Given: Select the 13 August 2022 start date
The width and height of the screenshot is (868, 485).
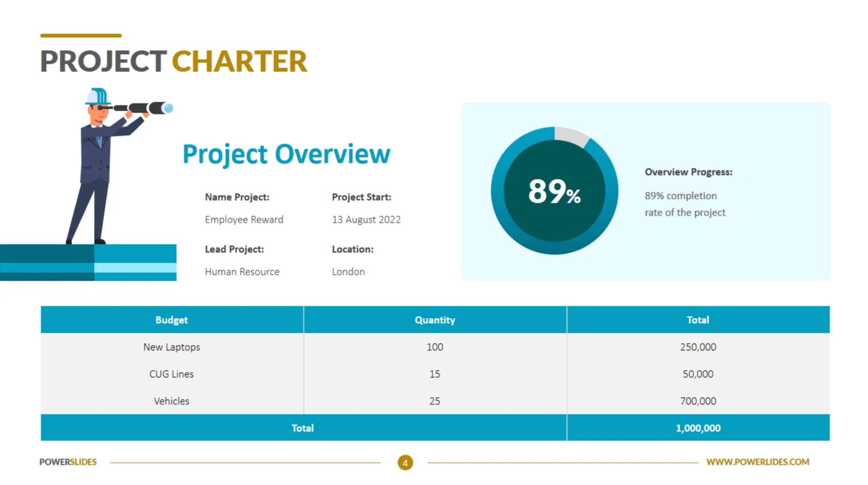Looking at the screenshot, I should 366,220.
